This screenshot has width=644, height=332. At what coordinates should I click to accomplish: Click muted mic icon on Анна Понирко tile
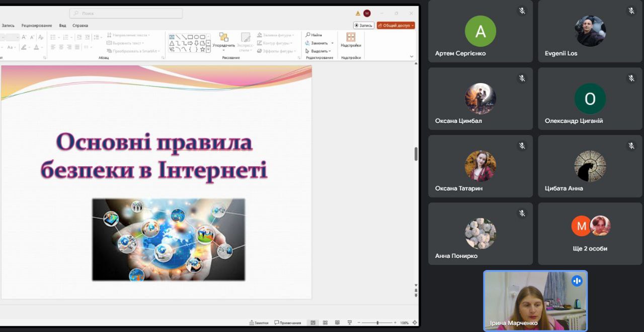coord(522,213)
